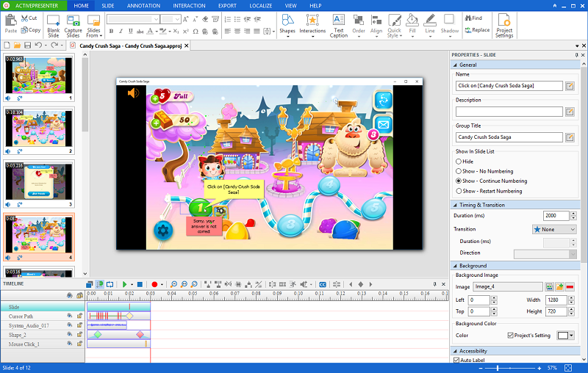This screenshot has width=588, height=373.
Task: Select Show - Continue Numbering option
Action: coord(458,181)
